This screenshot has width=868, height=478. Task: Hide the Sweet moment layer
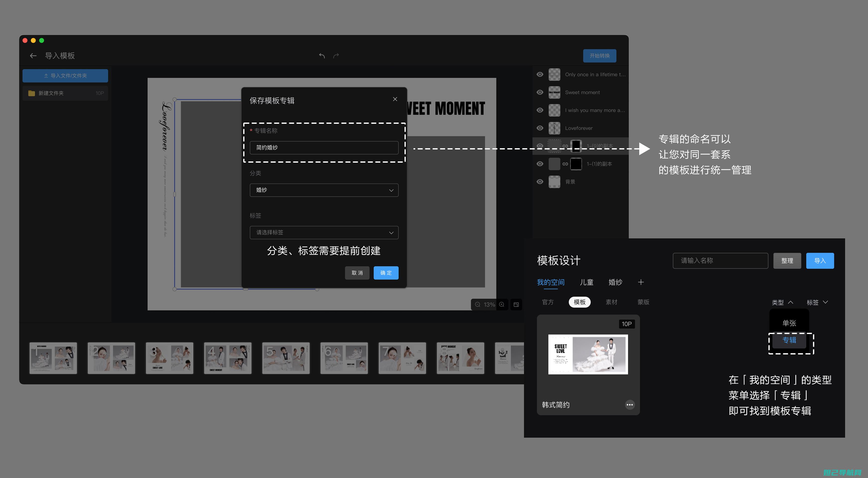540,92
